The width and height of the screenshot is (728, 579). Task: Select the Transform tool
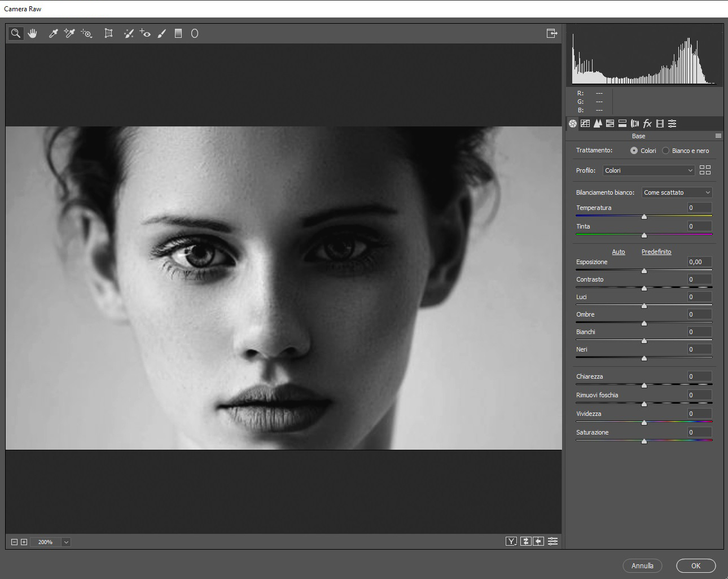109,33
